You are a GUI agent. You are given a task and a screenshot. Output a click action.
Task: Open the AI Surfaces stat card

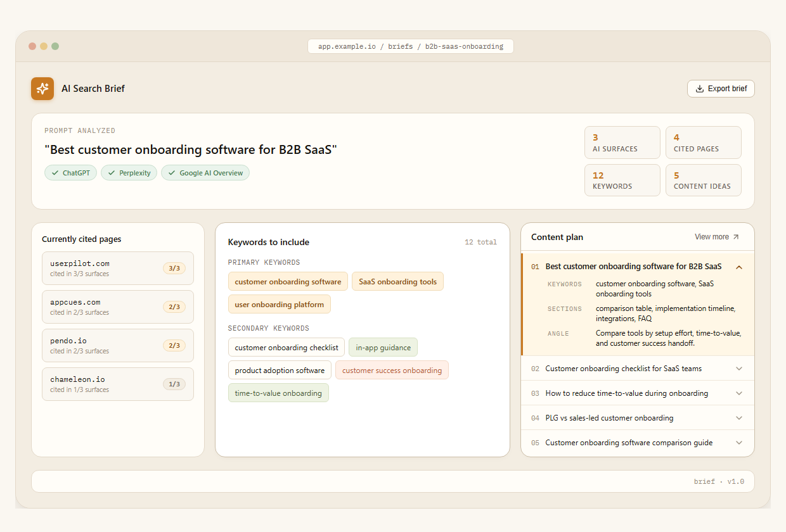[622, 142]
